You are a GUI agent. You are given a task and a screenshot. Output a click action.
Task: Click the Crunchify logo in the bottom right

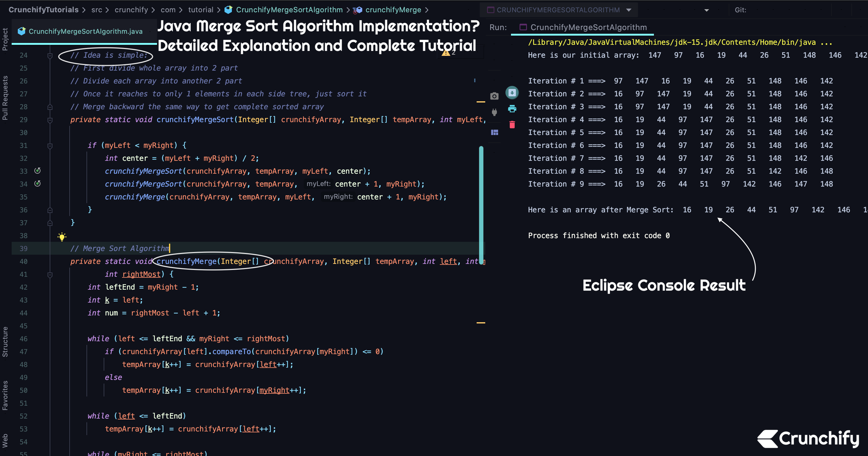coord(808,438)
